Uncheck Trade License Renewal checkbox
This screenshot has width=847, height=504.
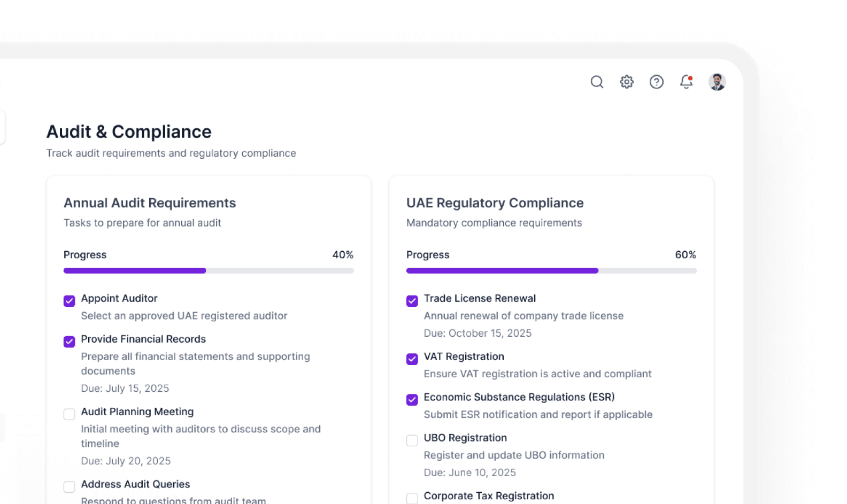coord(412,301)
